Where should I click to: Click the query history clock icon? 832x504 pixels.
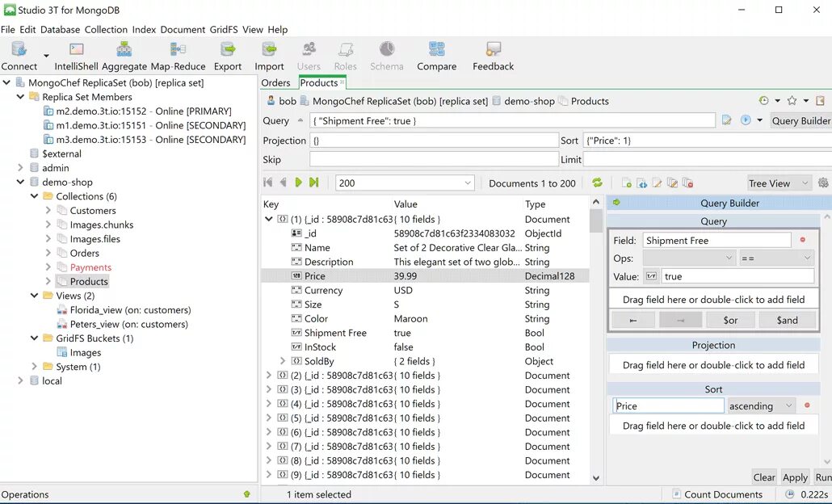pyautogui.click(x=763, y=101)
